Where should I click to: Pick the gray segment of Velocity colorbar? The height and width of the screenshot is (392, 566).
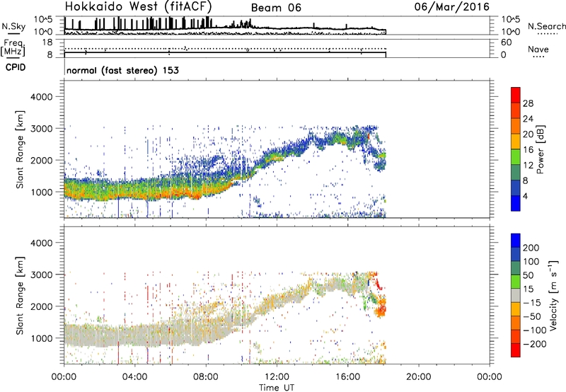[516, 296]
